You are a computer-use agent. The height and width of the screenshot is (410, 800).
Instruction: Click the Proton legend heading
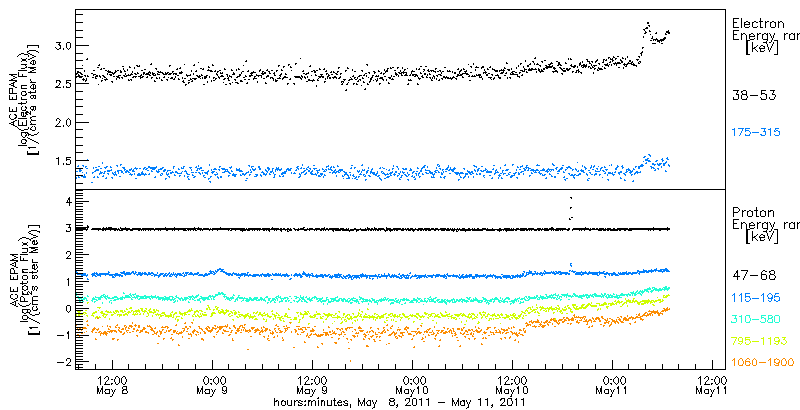click(x=753, y=213)
